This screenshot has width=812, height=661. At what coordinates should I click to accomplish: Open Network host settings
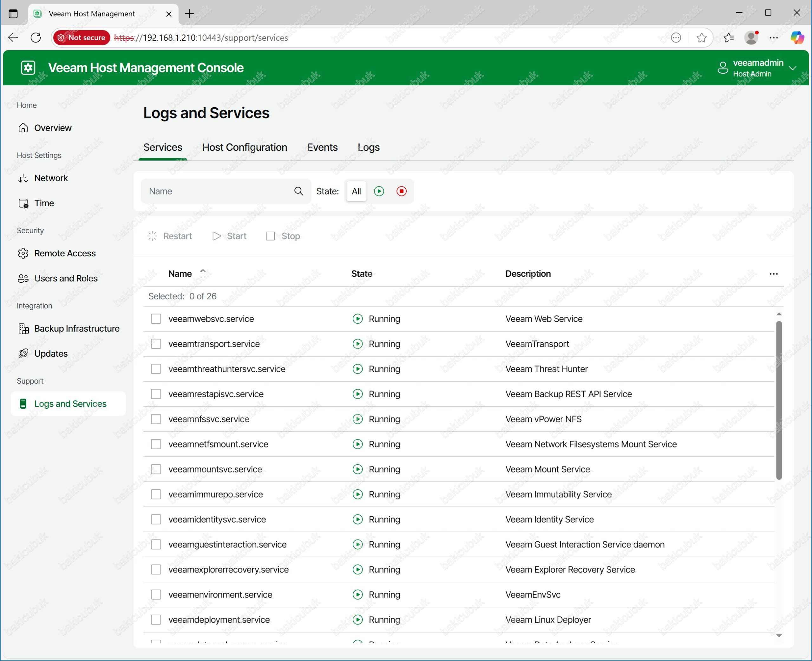(x=43, y=178)
